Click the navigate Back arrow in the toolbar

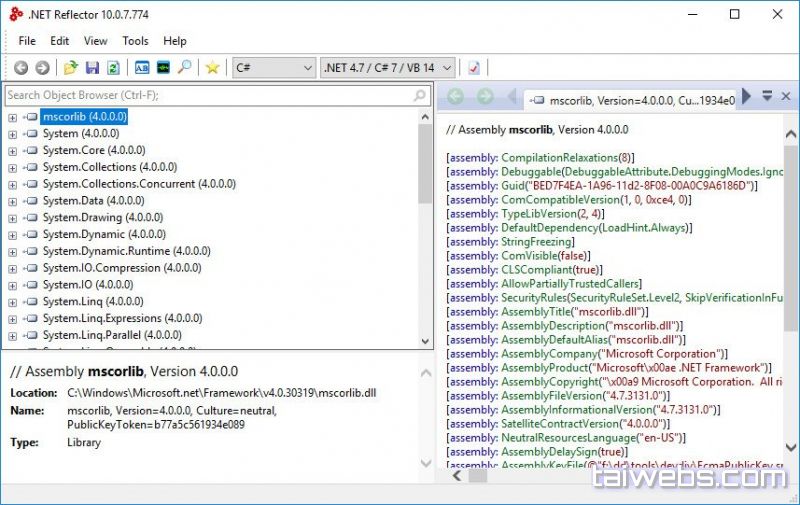[21, 68]
